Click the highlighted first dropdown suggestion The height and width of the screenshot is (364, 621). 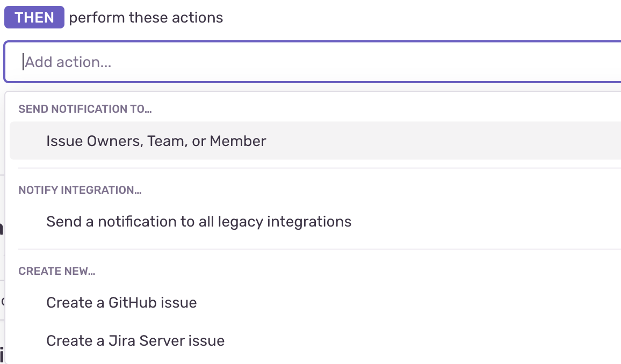tap(156, 141)
